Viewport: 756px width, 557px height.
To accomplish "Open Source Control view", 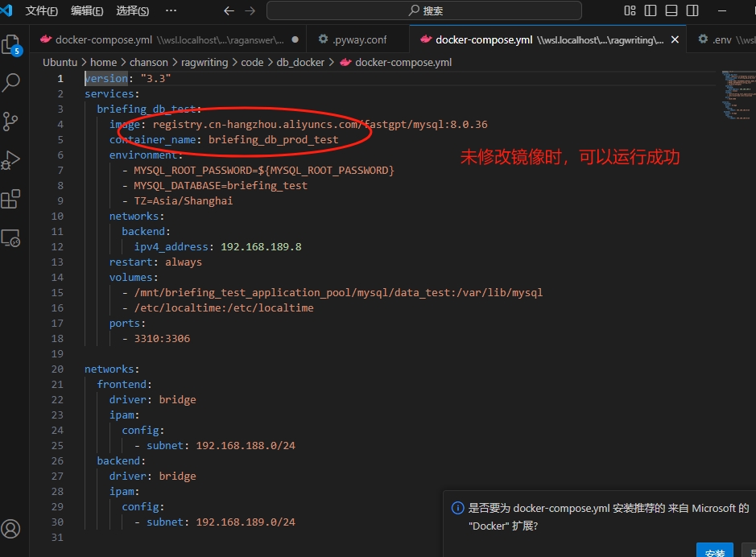I will 12,122.
